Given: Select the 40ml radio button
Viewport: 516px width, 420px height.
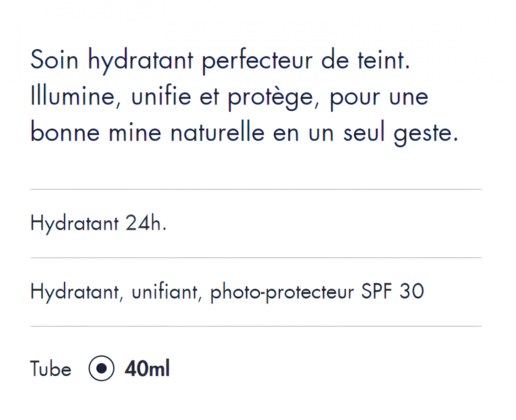Looking at the screenshot, I should [x=101, y=368].
